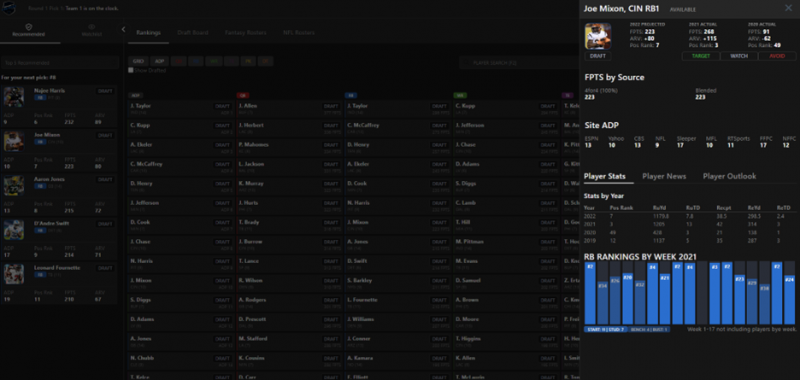Click the Sleeper ADP value
Viewport: 800px width, 380px height.
tap(681, 145)
